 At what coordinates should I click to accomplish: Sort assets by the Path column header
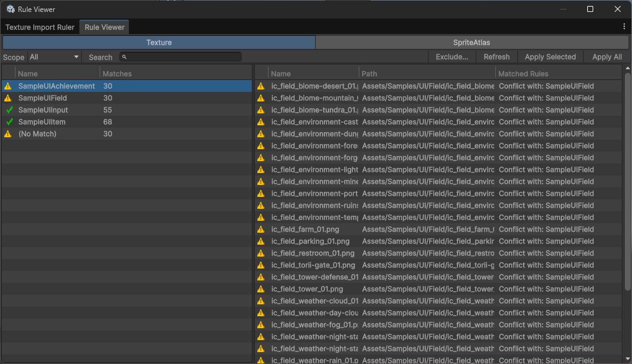tap(427, 74)
